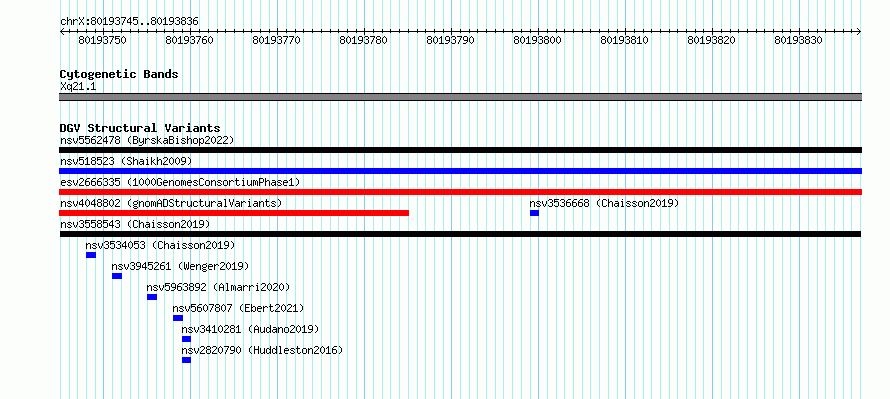Select blue marker for nsv3945261 Wenger2019
Screen dimensions: 890x399
tap(117, 276)
